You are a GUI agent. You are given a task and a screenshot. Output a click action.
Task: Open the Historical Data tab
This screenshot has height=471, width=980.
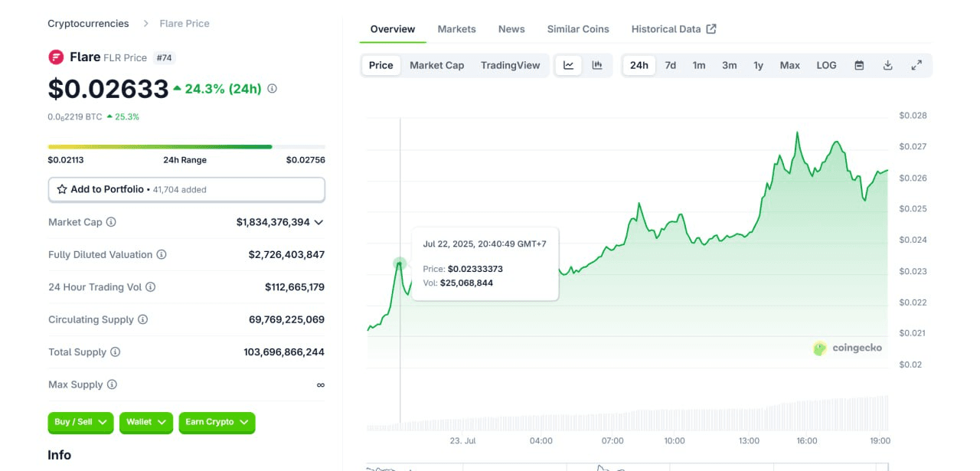coord(674,29)
